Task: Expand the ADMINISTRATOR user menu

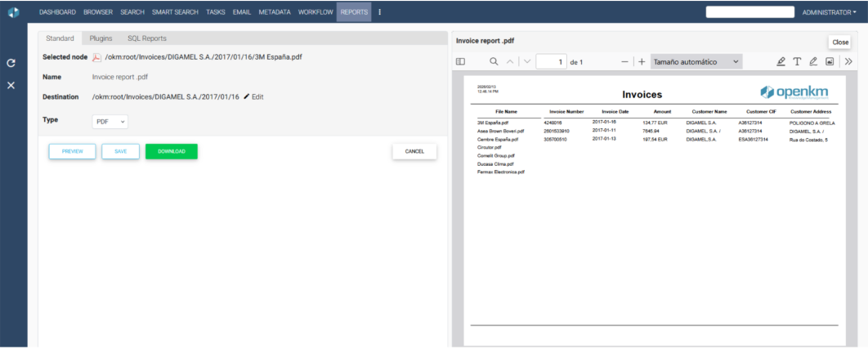Action: click(830, 12)
